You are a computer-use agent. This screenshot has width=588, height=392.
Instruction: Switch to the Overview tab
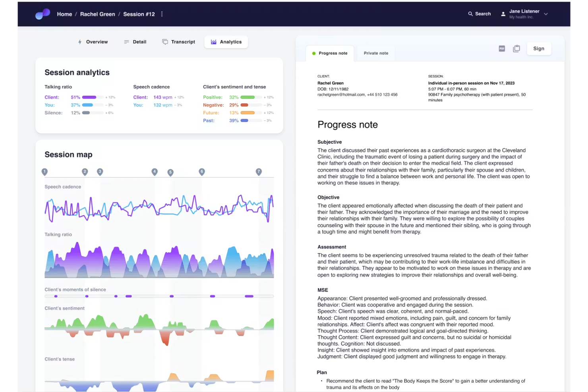(x=93, y=42)
